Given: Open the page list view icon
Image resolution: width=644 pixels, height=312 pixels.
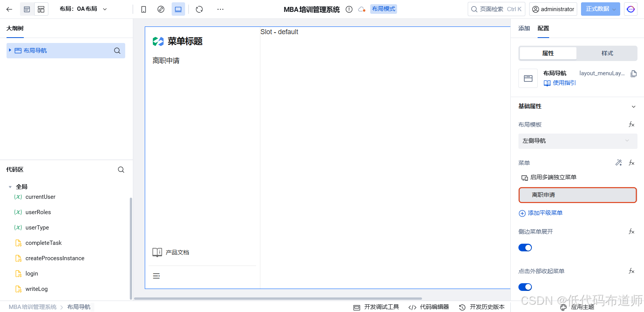Looking at the screenshot, I should click(x=27, y=9).
